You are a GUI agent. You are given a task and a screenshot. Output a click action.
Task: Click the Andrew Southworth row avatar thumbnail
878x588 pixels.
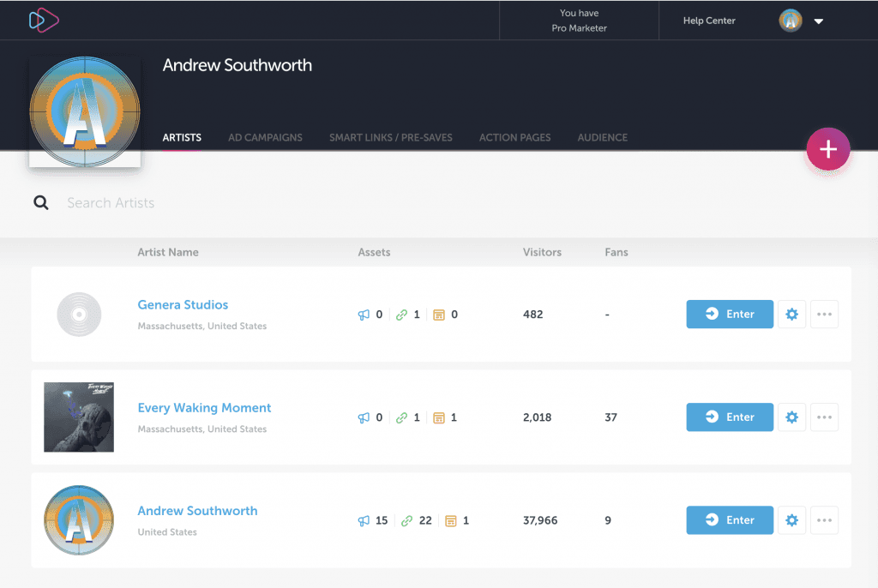click(79, 520)
